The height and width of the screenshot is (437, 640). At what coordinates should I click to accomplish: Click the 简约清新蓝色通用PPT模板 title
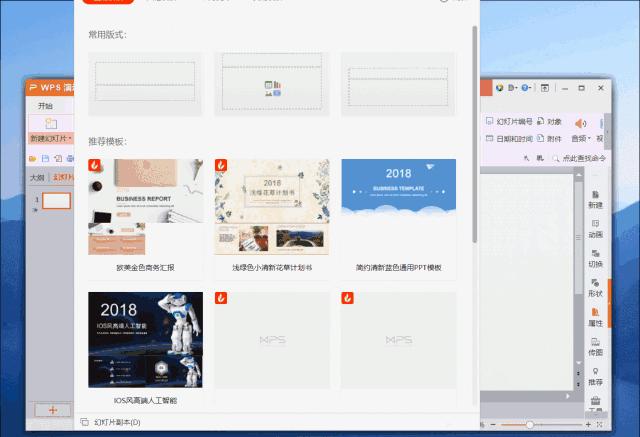pos(398,268)
